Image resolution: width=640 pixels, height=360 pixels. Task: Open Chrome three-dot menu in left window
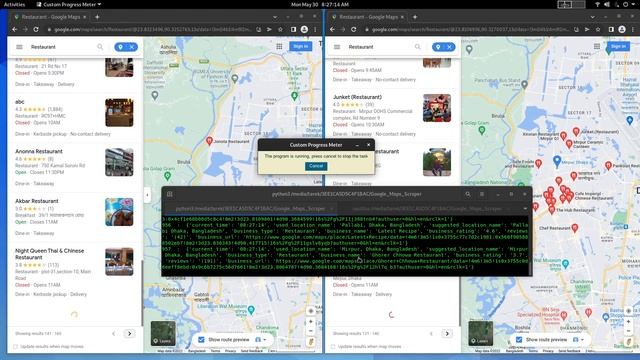[x=315, y=29]
